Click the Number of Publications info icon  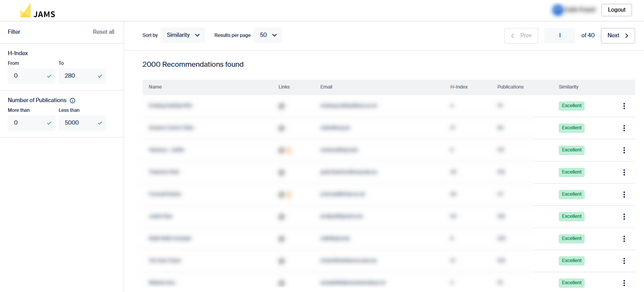(73, 101)
